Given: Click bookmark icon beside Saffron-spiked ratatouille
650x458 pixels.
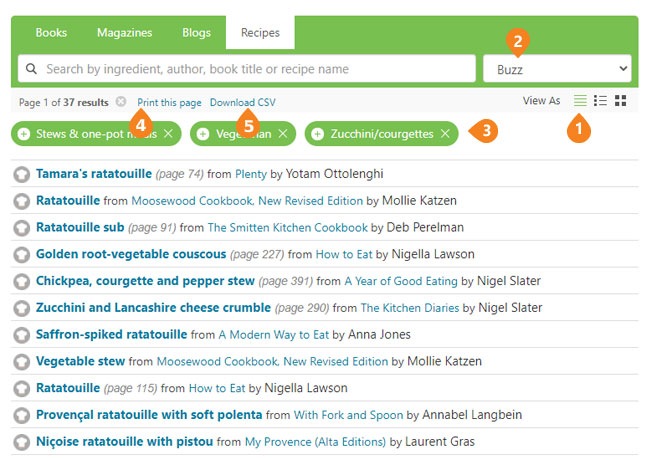Looking at the screenshot, I should [22, 335].
